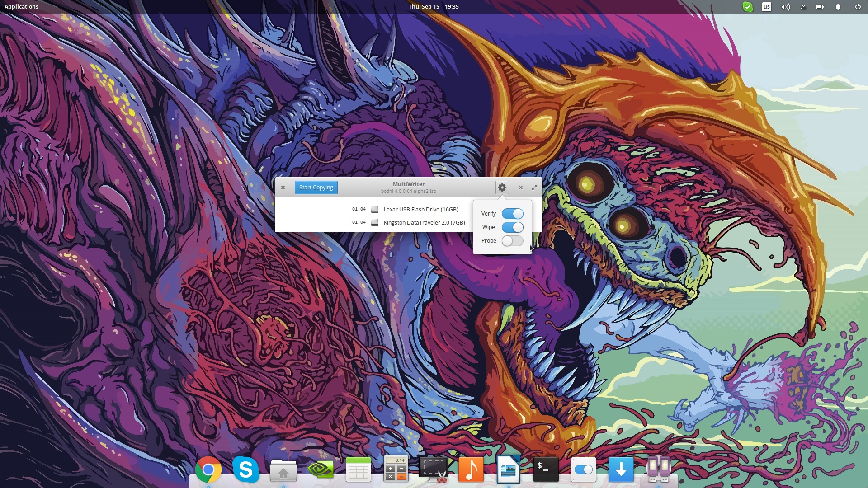868x488 pixels.
Task: Launch Google Chrome from dock
Action: (208, 470)
